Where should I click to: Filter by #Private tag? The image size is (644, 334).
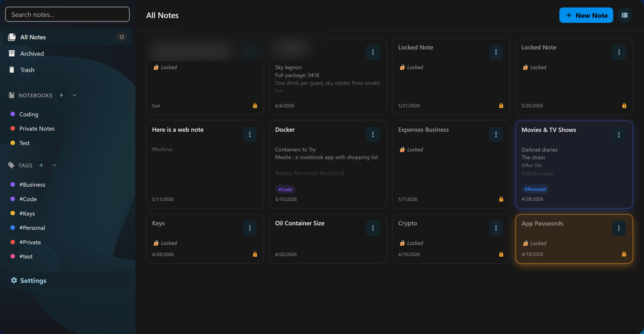point(30,242)
